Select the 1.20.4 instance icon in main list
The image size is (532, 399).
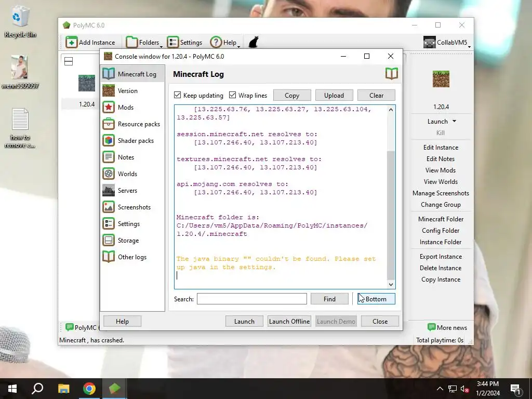(87, 83)
